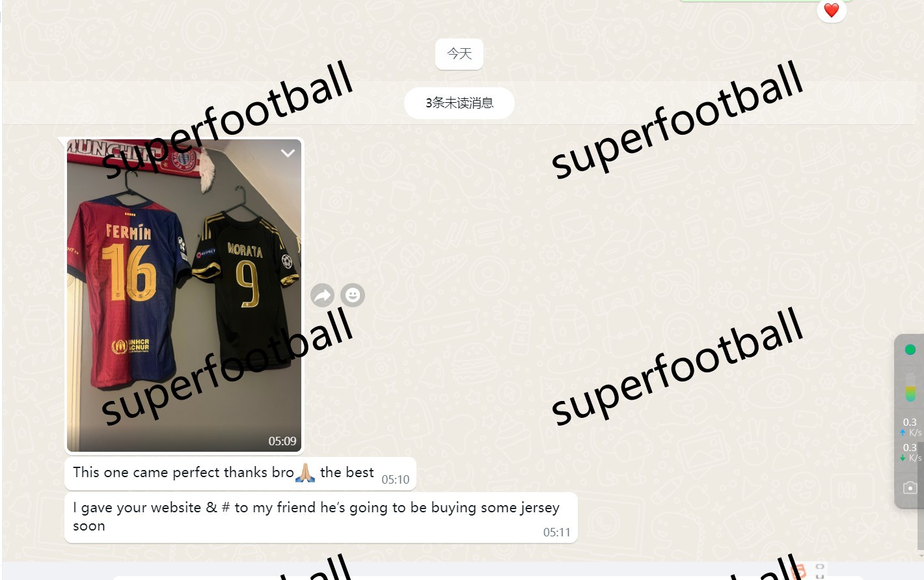Click the download speed indicator

(910, 452)
